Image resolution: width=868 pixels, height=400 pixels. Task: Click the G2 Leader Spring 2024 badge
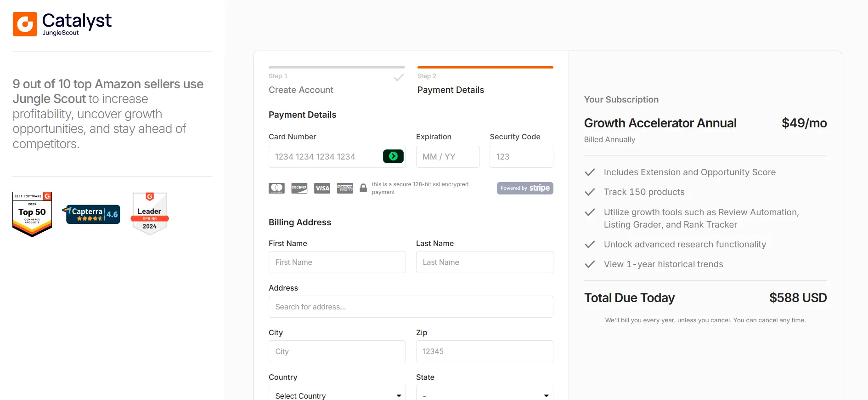pos(150,214)
